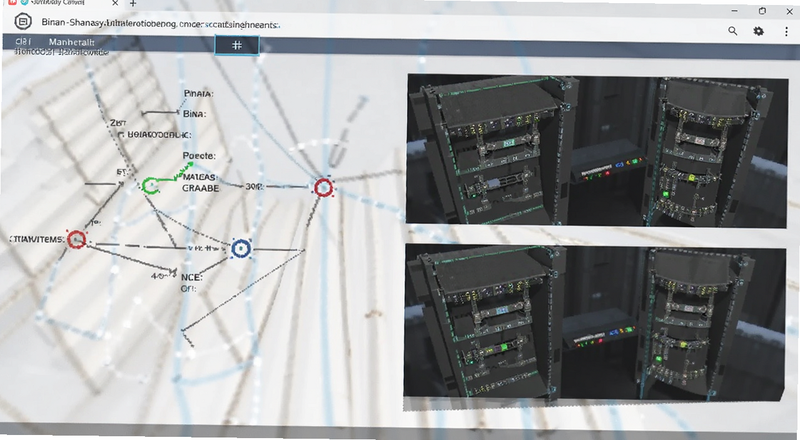This screenshot has width=800, height=440.
Task: Minimize the browser window
Action: 735,11
